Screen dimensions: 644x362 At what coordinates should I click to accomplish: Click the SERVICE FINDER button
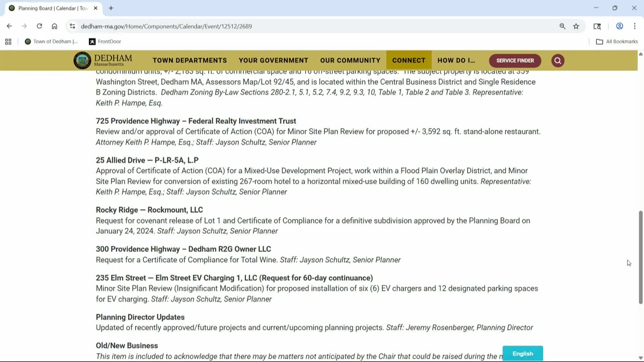coord(515,60)
